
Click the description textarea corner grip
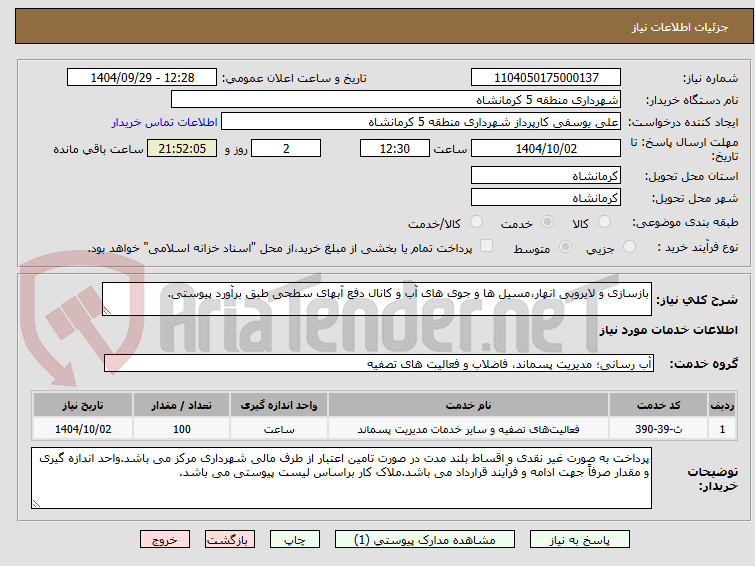click(x=107, y=311)
